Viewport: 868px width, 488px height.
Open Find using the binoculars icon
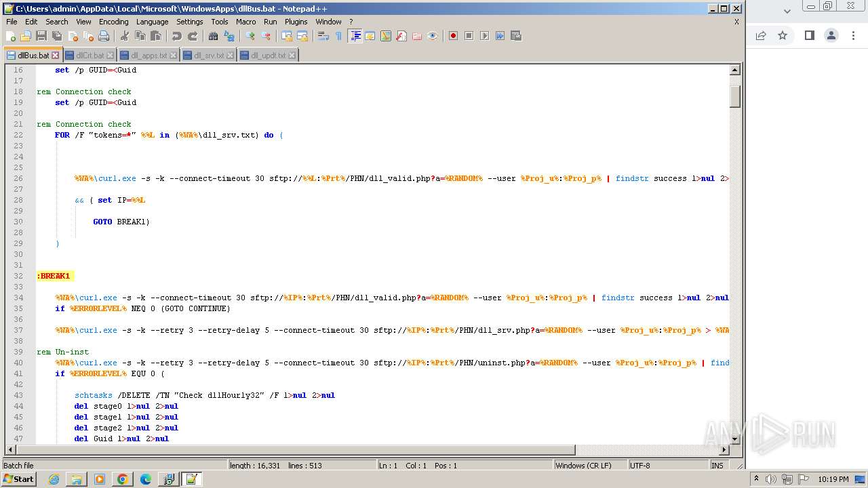coord(214,36)
